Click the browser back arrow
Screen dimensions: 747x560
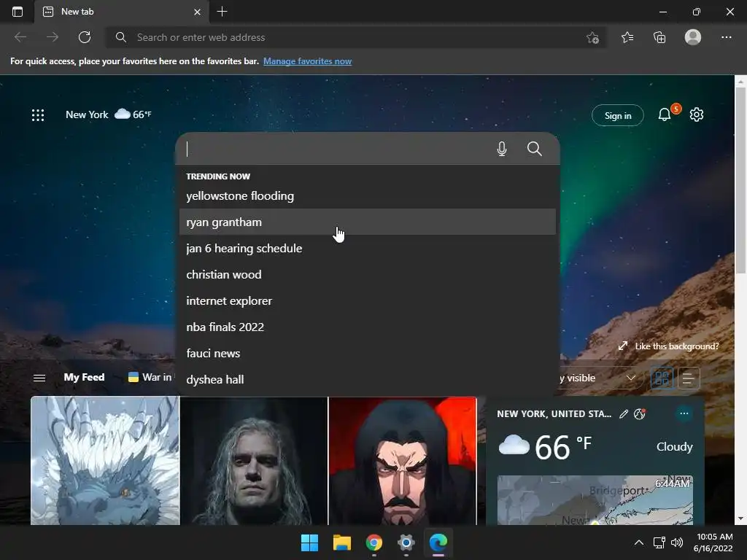tap(20, 37)
